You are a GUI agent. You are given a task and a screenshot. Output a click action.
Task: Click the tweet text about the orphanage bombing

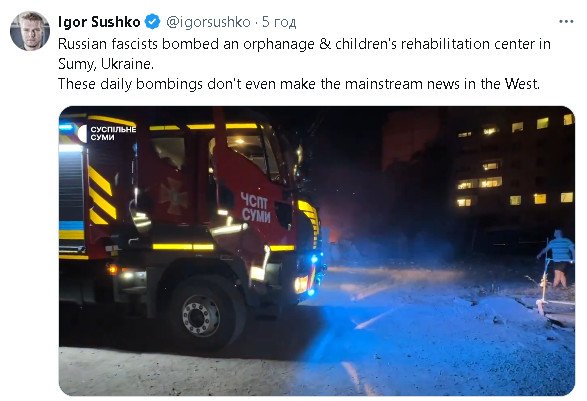304,44
